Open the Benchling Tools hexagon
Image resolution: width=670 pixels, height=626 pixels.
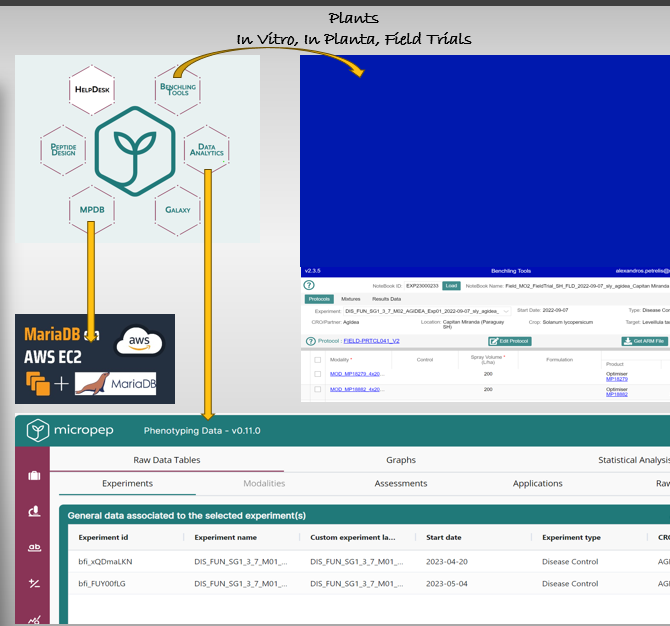pyautogui.click(x=178, y=90)
